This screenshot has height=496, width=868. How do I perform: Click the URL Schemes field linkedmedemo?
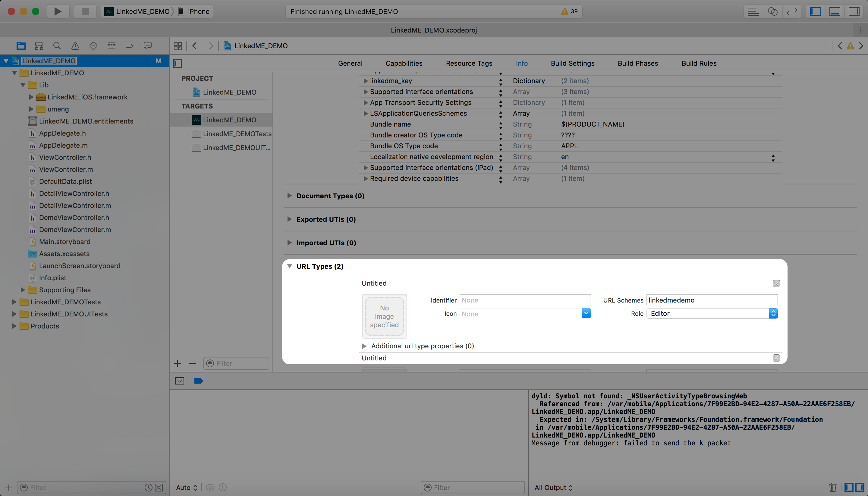[712, 300]
